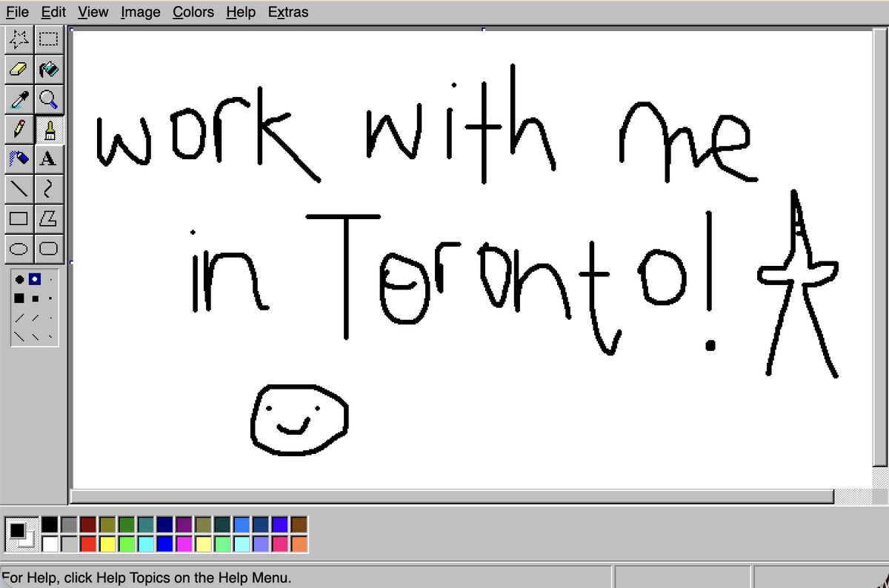Pick the Rectangle shape tool
Image resolution: width=889 pixels, height=588 pixels.
tap(19, 218)
